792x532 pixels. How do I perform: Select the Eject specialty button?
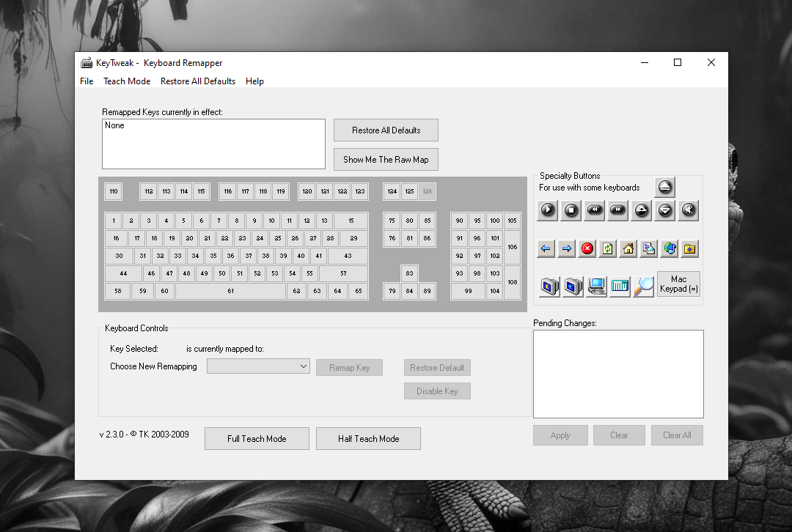tap(664, 187)
